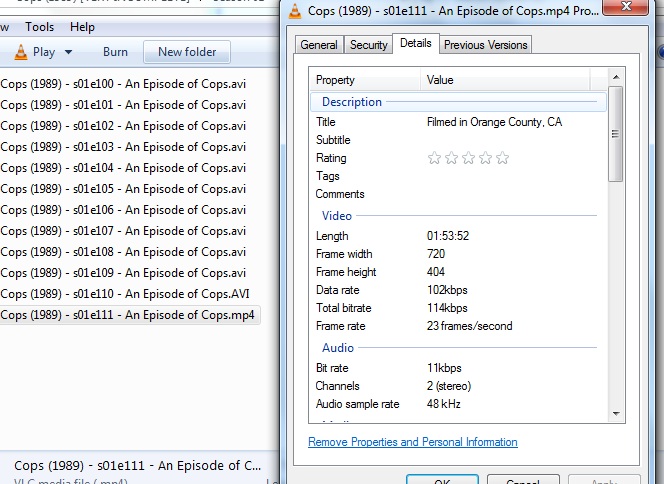Click the OK button in Properties

(x=443, y=480)
